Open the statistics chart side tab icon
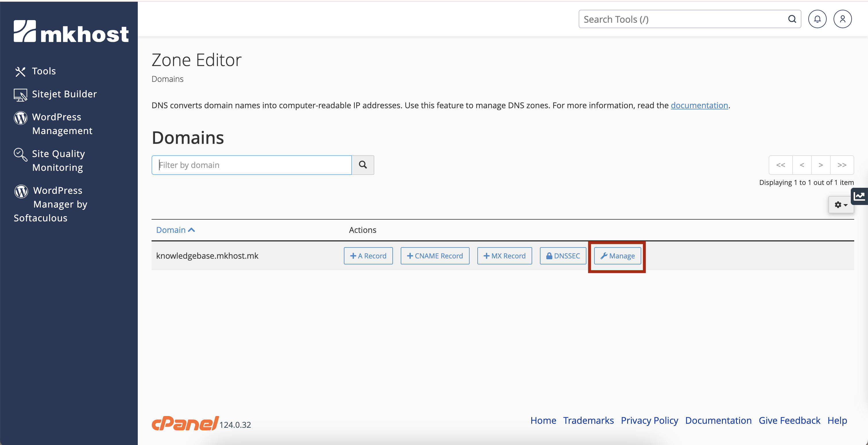This screenshot has height=445, width=868. (x=859, y=196)
